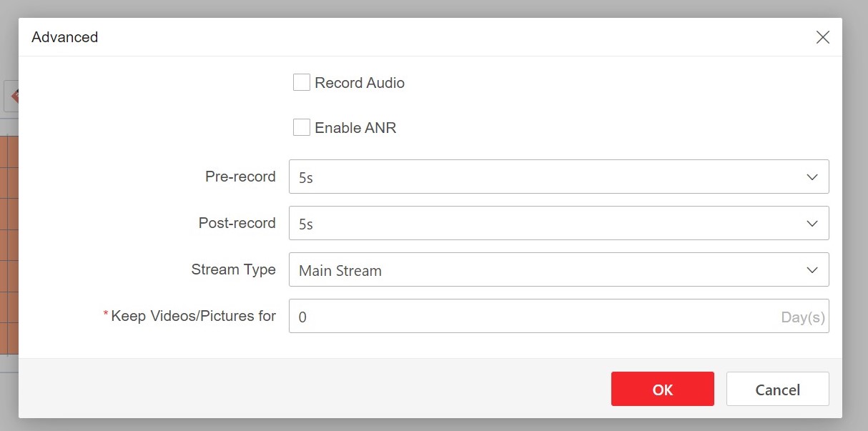Click the Stream Type chevron arrow
The height and width of the screenshot is (431, 868).
812,269
